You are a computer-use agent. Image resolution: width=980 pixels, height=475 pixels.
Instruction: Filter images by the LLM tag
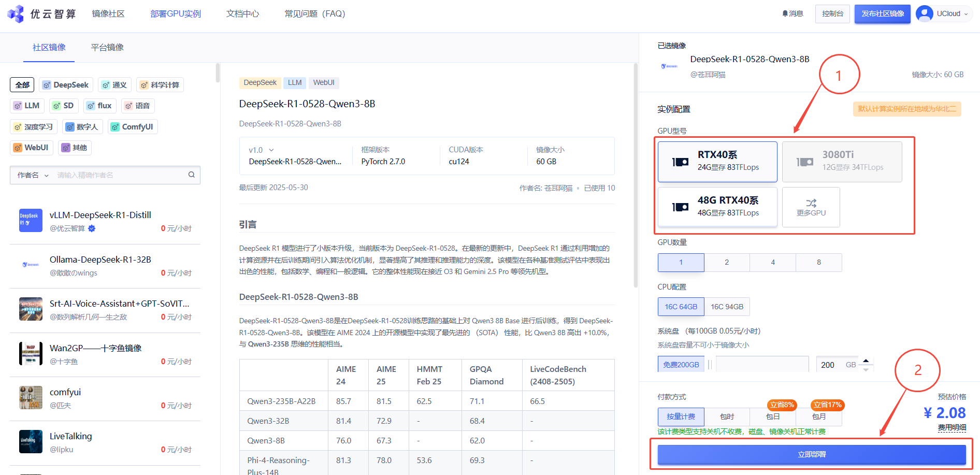pyautogui.click(x=27, y=106)
